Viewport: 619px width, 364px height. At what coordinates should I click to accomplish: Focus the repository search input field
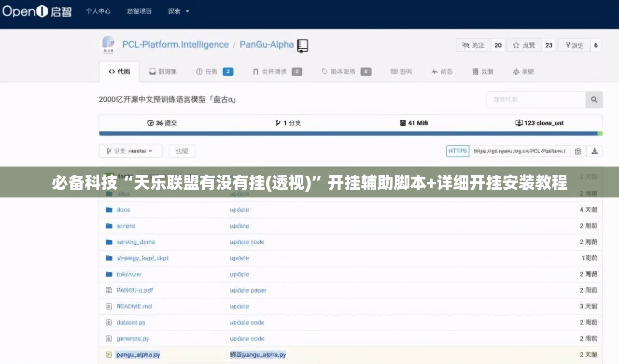(x=536, y=99)
